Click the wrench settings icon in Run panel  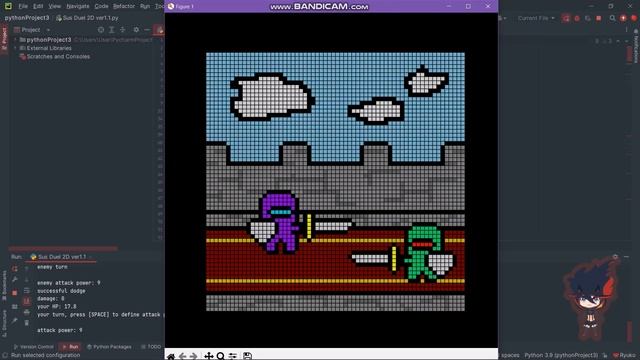[x=15, y=280]
